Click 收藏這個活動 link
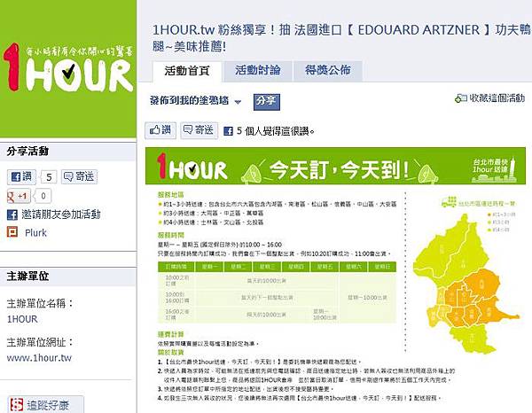Screen dimensions: 532x413 [x=497, y=98]
